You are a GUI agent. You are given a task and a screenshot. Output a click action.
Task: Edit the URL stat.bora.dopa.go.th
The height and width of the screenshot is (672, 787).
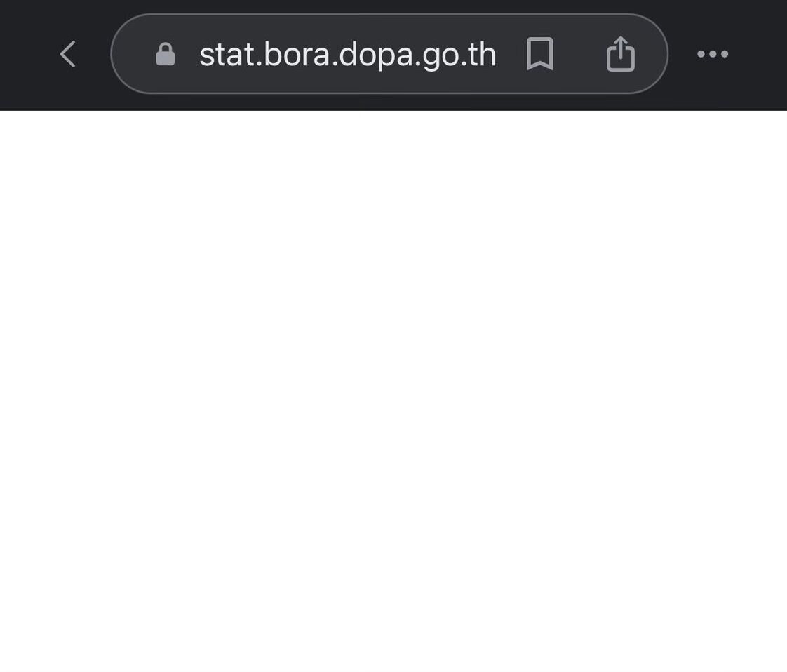pyautogui.click(x=348, y=55)
